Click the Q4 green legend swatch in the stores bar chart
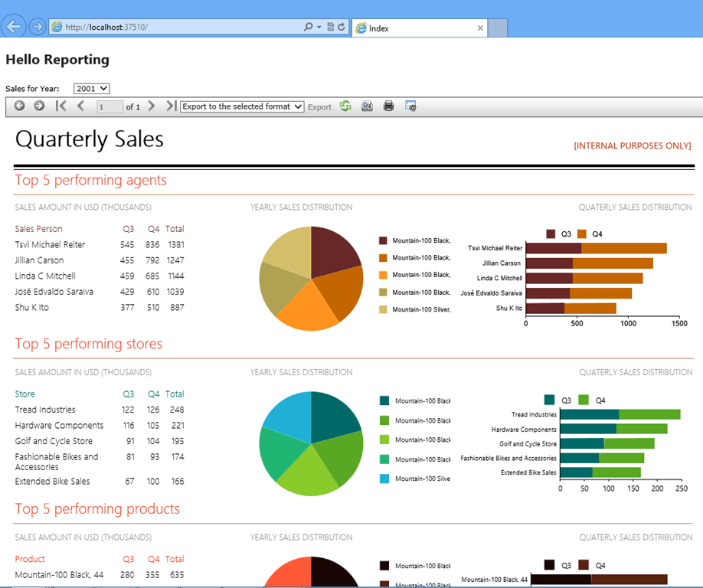The image size is (703, 588). [x=584, y=400]
